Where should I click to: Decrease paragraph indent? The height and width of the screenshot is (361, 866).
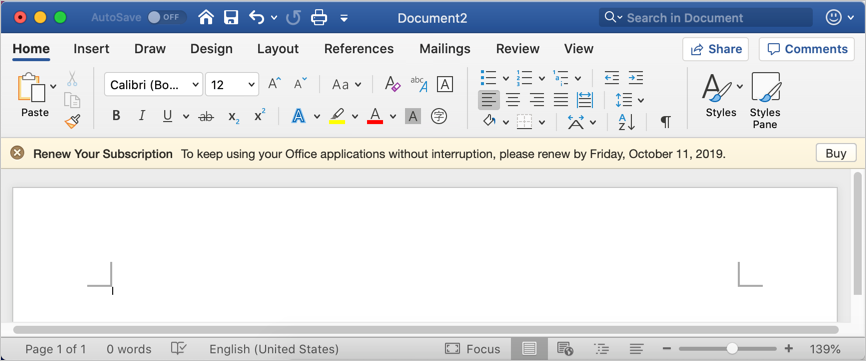611,78
